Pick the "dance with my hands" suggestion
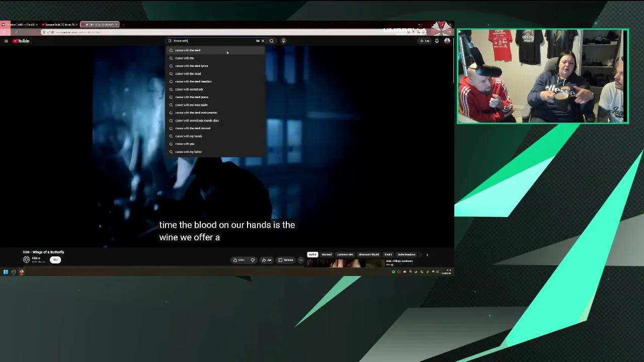644x362 pixels. [216, 136]
